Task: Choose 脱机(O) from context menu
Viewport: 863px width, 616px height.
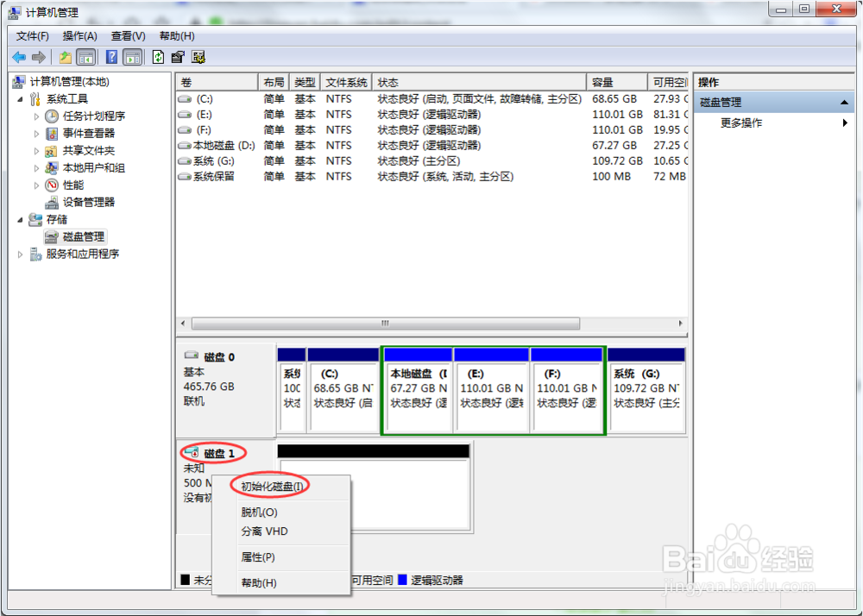Action: pyautogui.click(x=281, y=512)
